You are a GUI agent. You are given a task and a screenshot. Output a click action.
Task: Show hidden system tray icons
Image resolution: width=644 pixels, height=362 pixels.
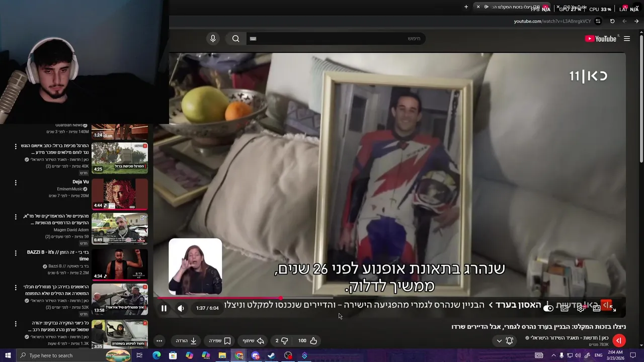[553, 355]
